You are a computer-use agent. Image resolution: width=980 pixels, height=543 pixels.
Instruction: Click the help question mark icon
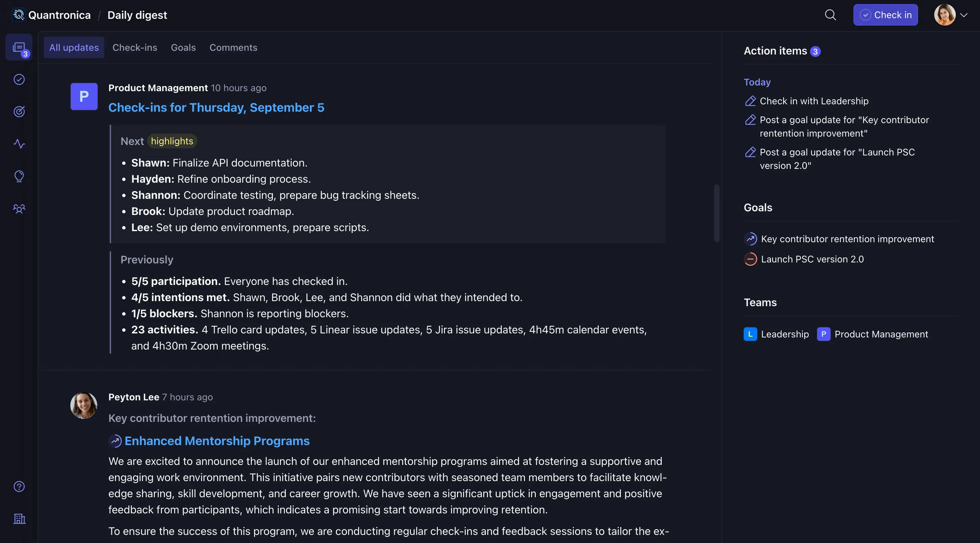coord(19,486)
